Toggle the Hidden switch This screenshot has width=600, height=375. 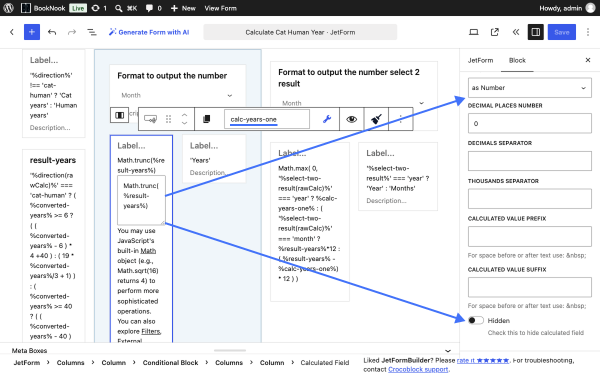coord(476,320)
